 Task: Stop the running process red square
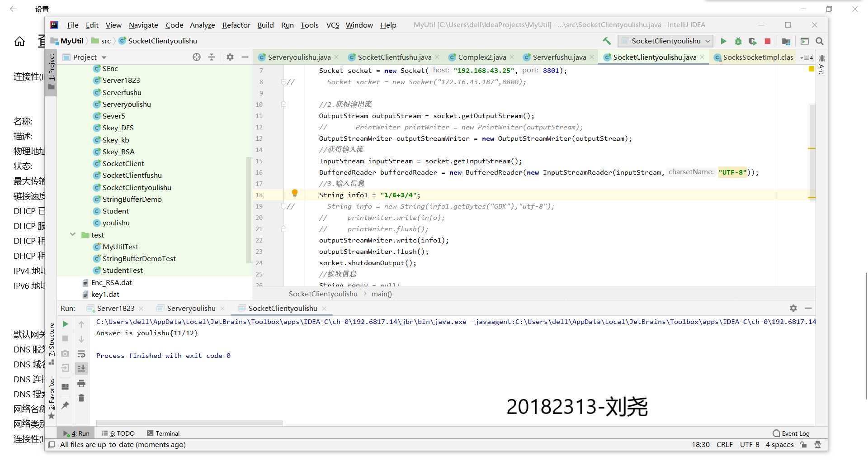[768, 41]
